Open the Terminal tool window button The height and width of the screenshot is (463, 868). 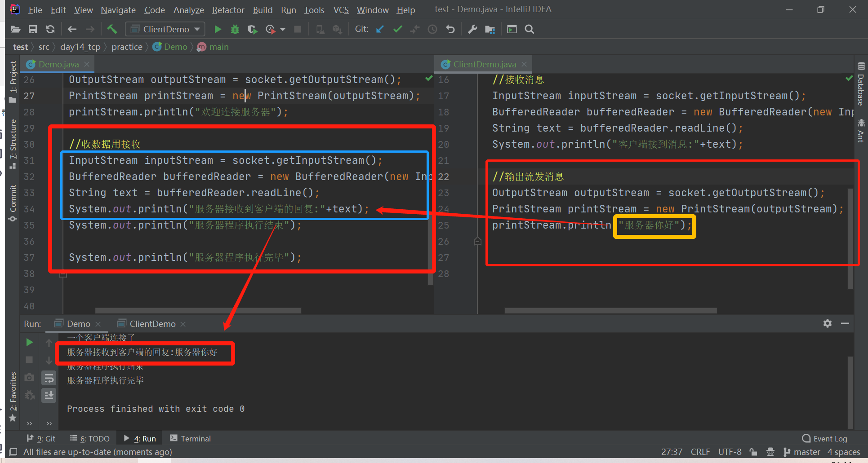[x=191, y=438]
